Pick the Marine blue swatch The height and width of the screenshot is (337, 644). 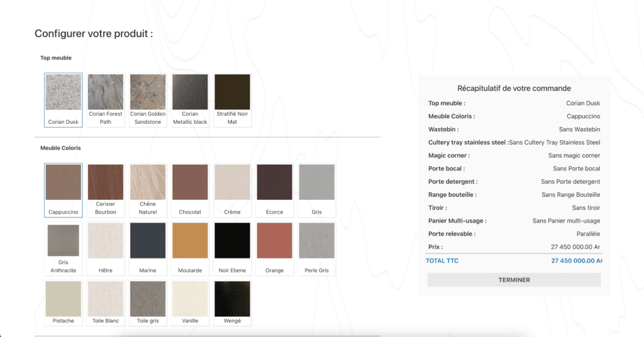[148, 241]
